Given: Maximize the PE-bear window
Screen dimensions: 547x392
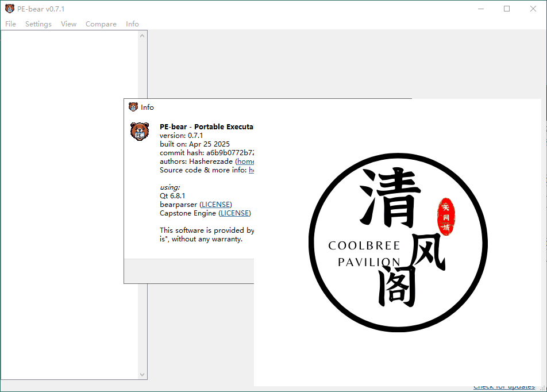Looking at the screenshot, I should tap(507, 9).
